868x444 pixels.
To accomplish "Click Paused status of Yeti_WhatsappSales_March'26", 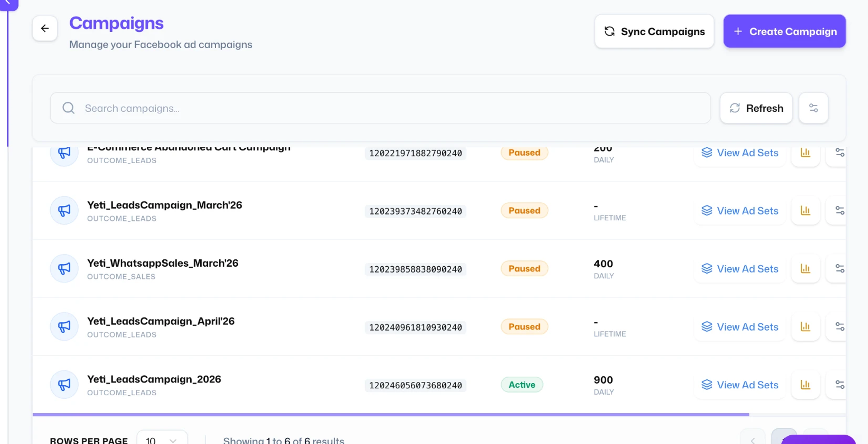I will [524, 268].
